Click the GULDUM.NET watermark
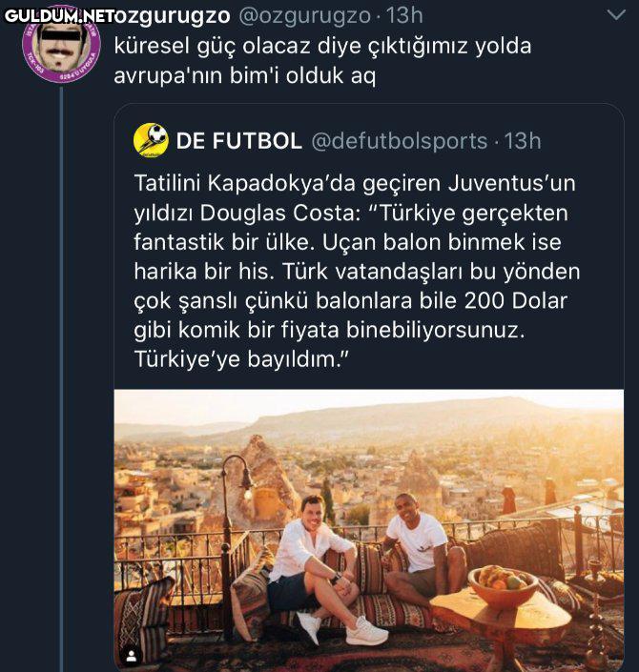Viewport: 639px width, 672px height. [59, 15]
